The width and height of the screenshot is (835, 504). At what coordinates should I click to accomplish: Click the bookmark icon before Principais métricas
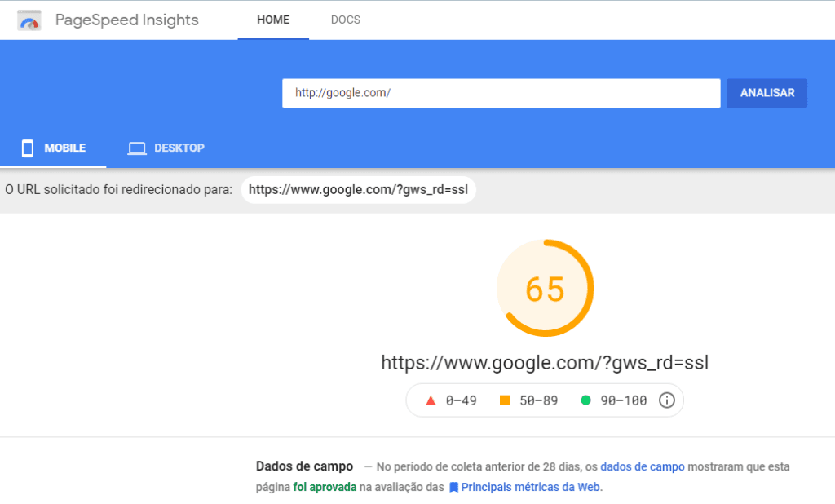click(453, 488)
